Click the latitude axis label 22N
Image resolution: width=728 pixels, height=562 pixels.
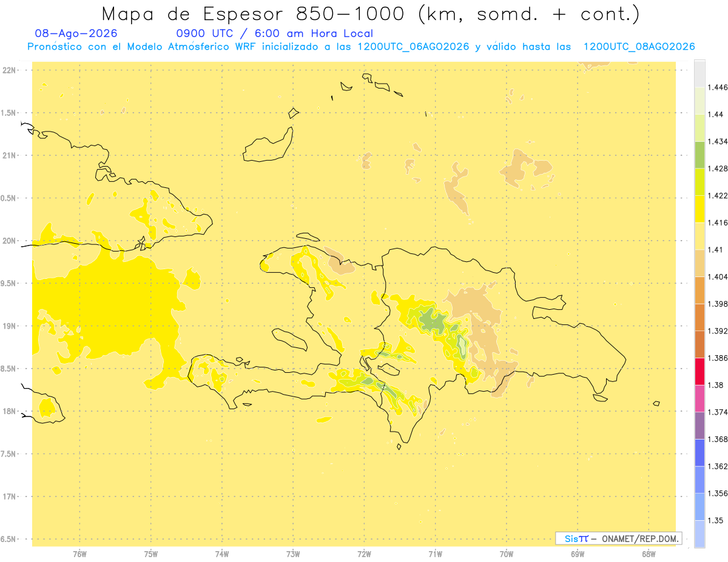click(10, 70)
